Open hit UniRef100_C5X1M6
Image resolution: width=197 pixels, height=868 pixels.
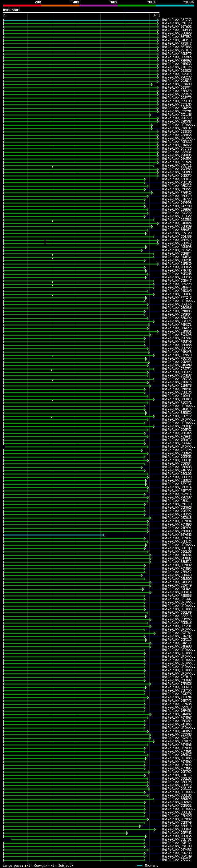(177, 115)
